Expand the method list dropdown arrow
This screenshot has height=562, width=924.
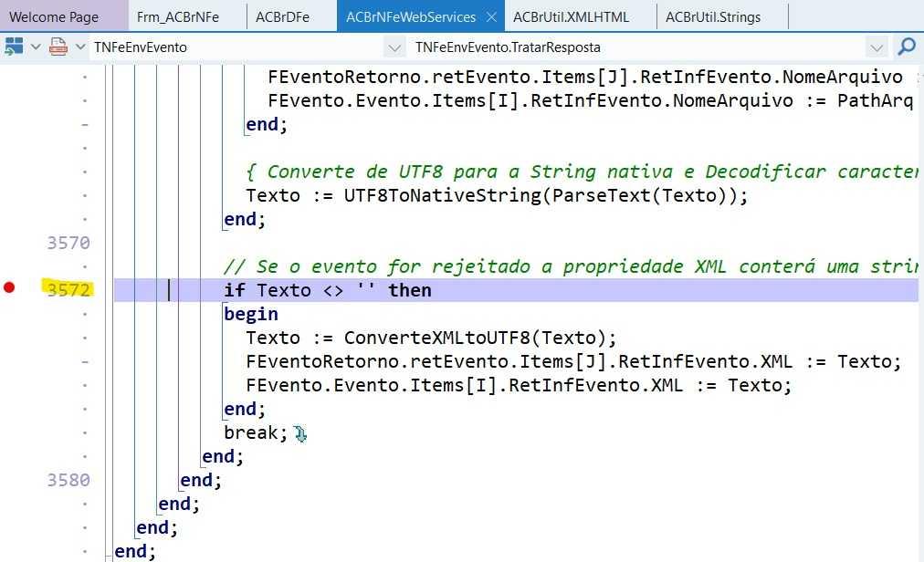[877, 47]
